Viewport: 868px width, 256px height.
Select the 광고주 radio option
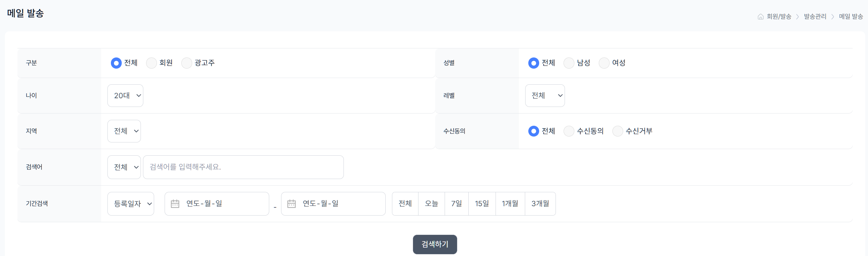[x=187, y=63]
